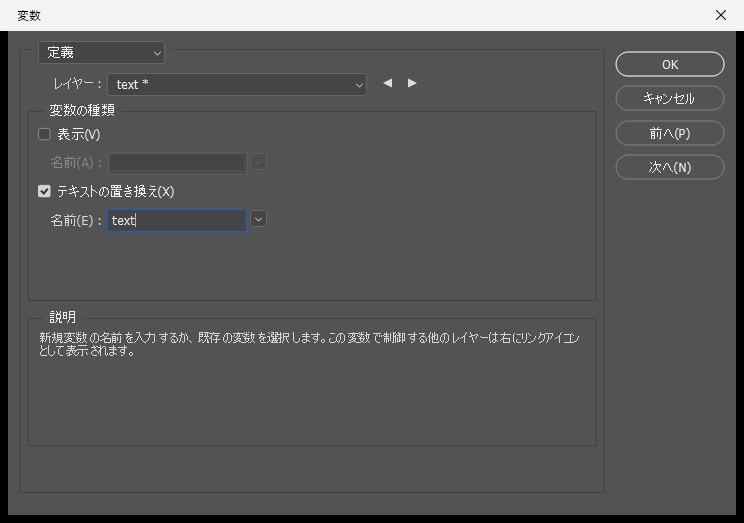Click the キャンセル button

click(x=670, y=98)
